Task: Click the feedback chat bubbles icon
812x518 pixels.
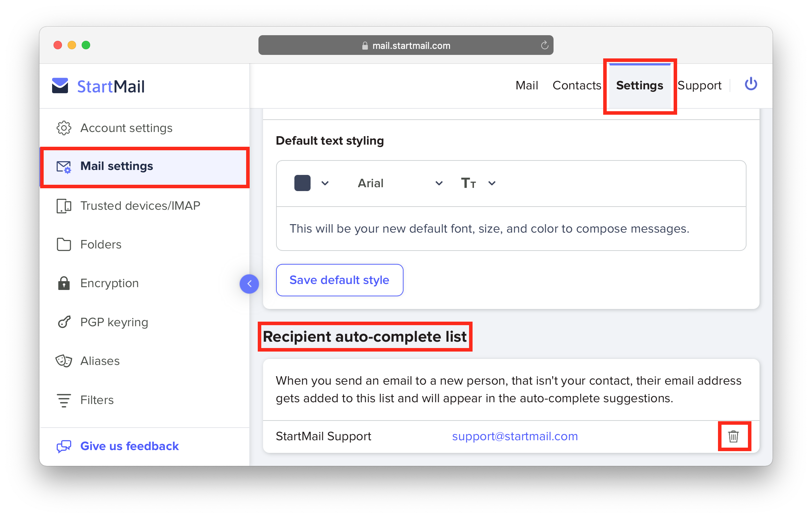Action: coord(64,446)
